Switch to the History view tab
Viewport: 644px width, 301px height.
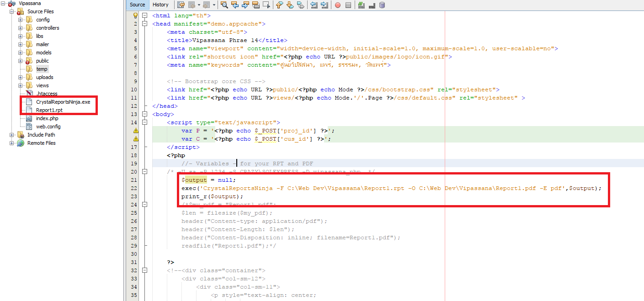[x=160, y=5]
